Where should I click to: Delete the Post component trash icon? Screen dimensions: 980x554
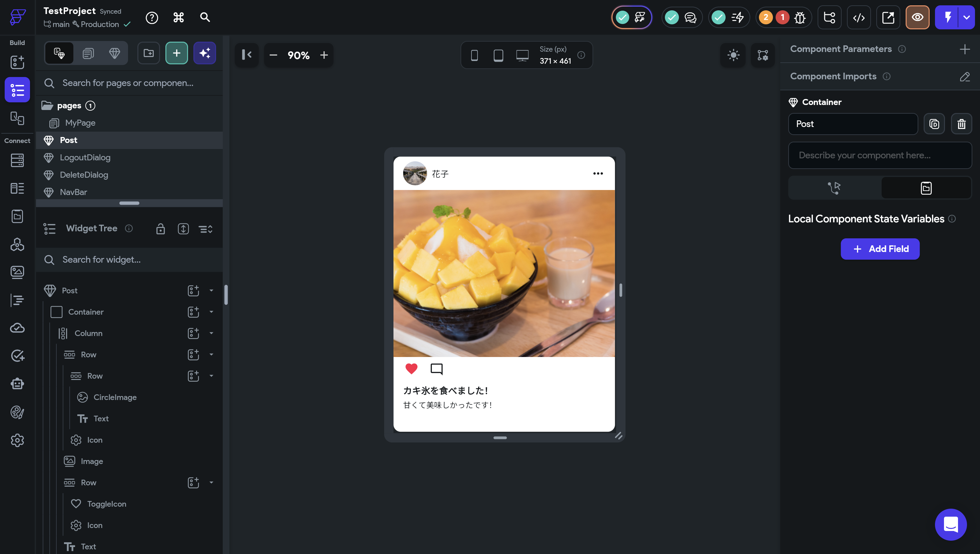[x=961, y=124]
